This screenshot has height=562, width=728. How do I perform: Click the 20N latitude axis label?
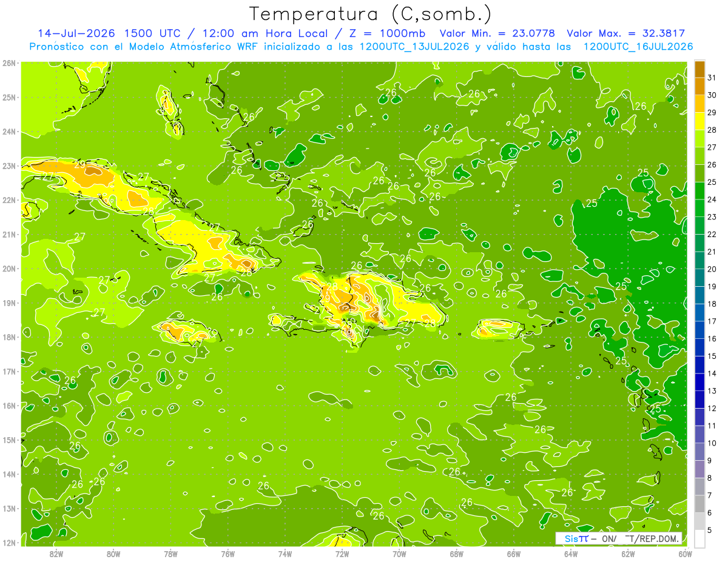tap(9, 269)
